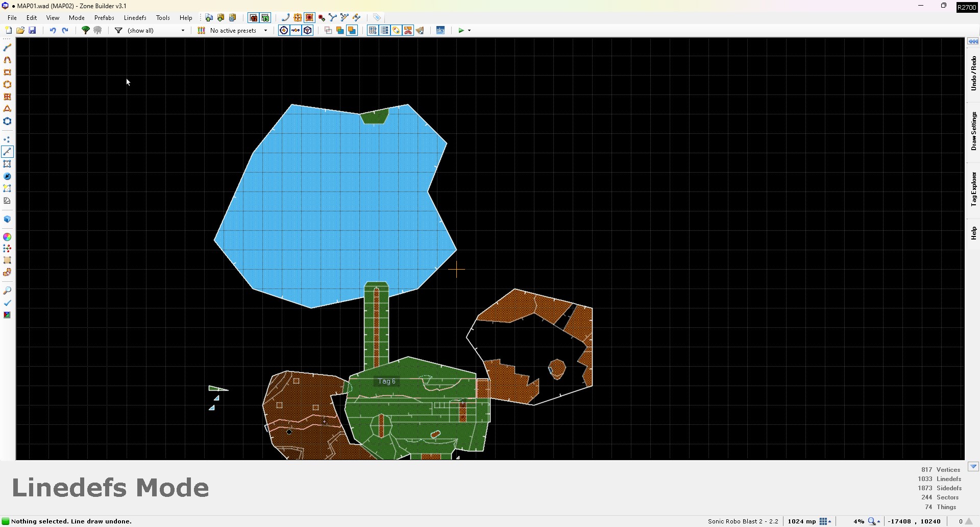Open the Tools menu
Image resolution: width=980 pixels, height=527 pixels.
pos(163,17)
